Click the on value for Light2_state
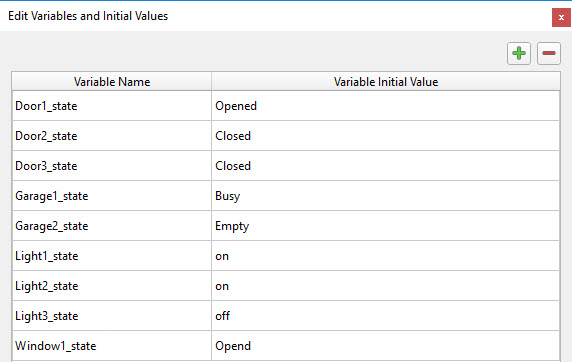The width and height of the screenshot is (572, 362). pos(386,286)
